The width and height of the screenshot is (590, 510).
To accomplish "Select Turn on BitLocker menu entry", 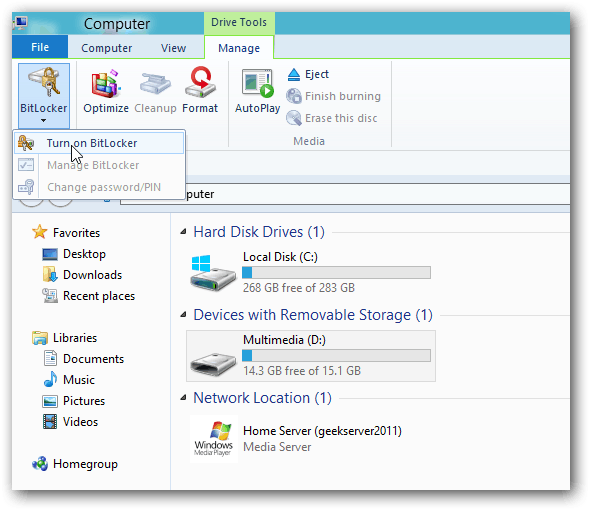I will [99, 143].
